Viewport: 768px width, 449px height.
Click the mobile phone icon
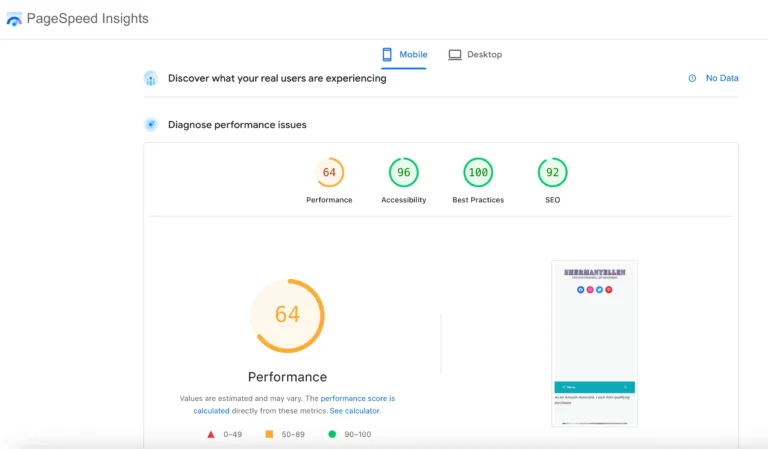coord(387,54)
